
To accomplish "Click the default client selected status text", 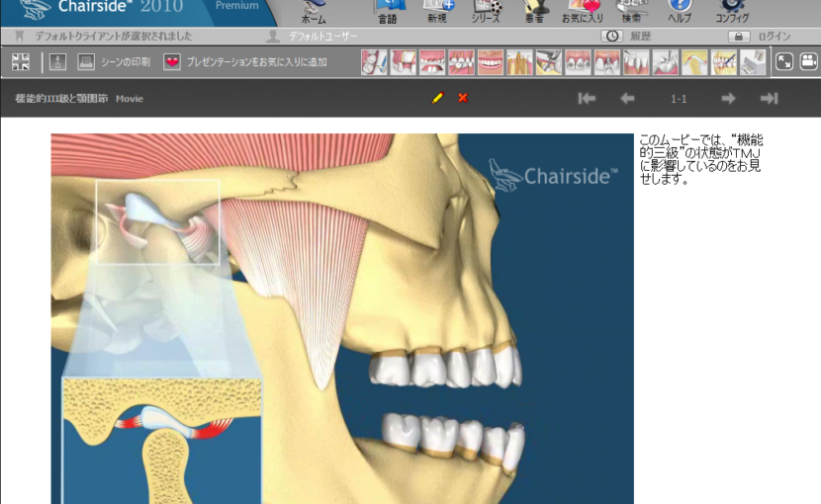I will pyautogui.click(x=113, y=37).
